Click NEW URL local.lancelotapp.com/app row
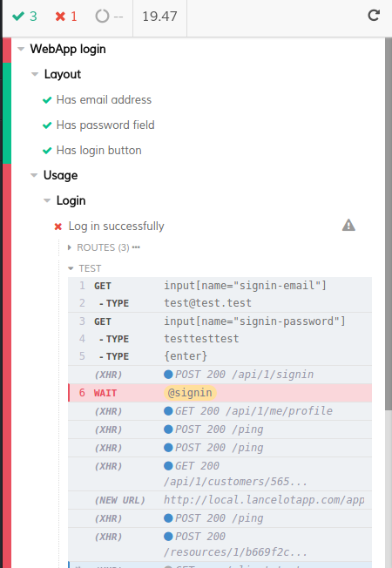The image size is (392, 568). tap(220, 500)
